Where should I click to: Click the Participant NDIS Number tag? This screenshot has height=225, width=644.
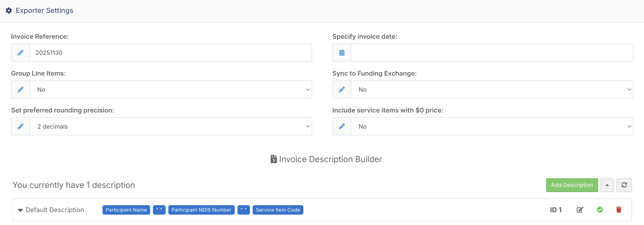201,210
